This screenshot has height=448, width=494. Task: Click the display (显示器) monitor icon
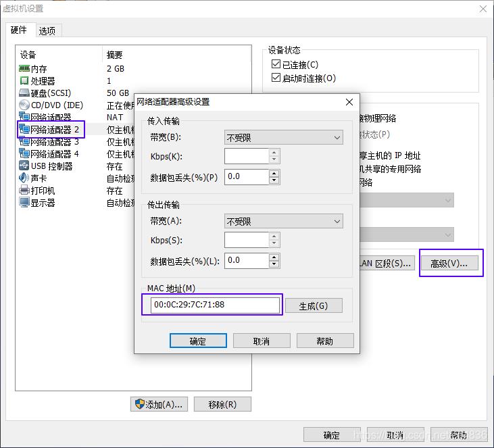pos(24,202)
